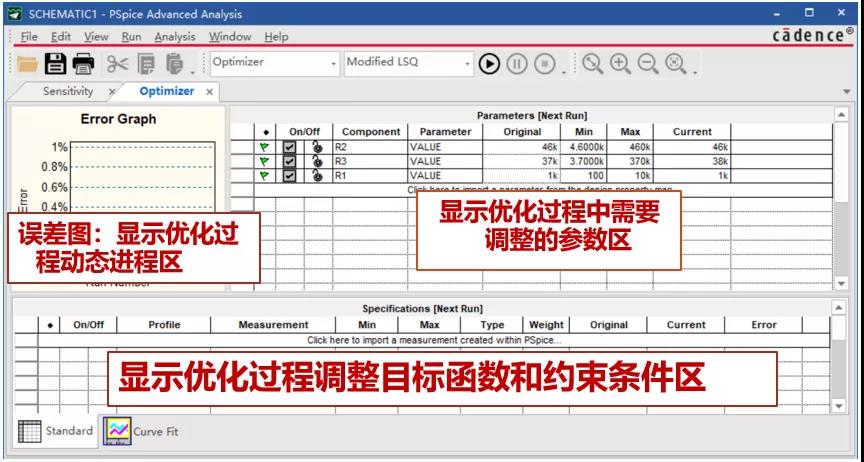Viewport: 864px width, 462px height.
Task: Click the 46k Original value for R2
Action: [521, 147]
